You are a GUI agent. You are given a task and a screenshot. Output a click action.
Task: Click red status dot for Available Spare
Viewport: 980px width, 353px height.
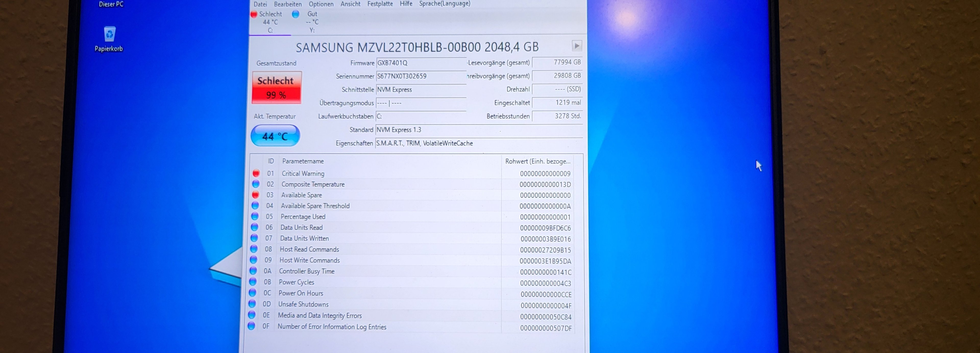pos(256,195)
